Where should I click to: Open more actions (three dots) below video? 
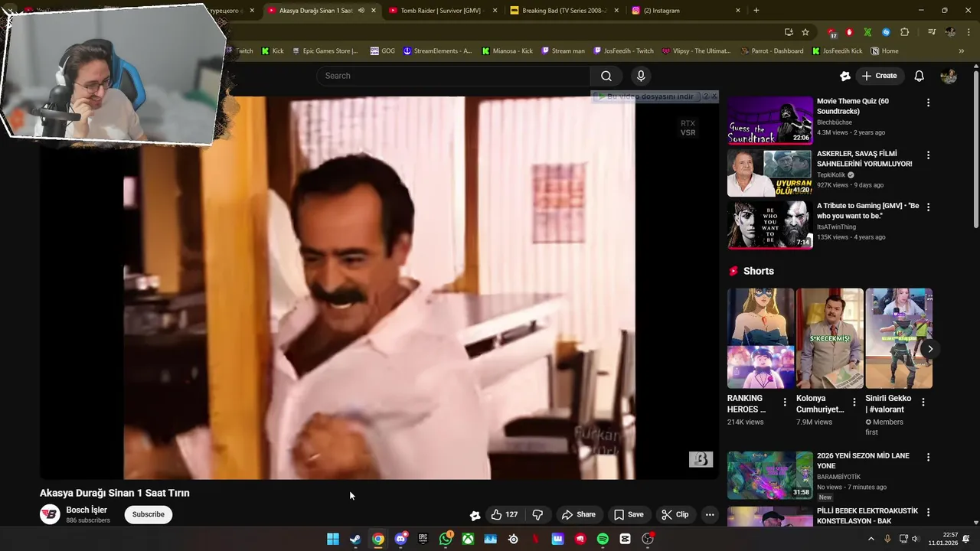(x=710, y=514)
